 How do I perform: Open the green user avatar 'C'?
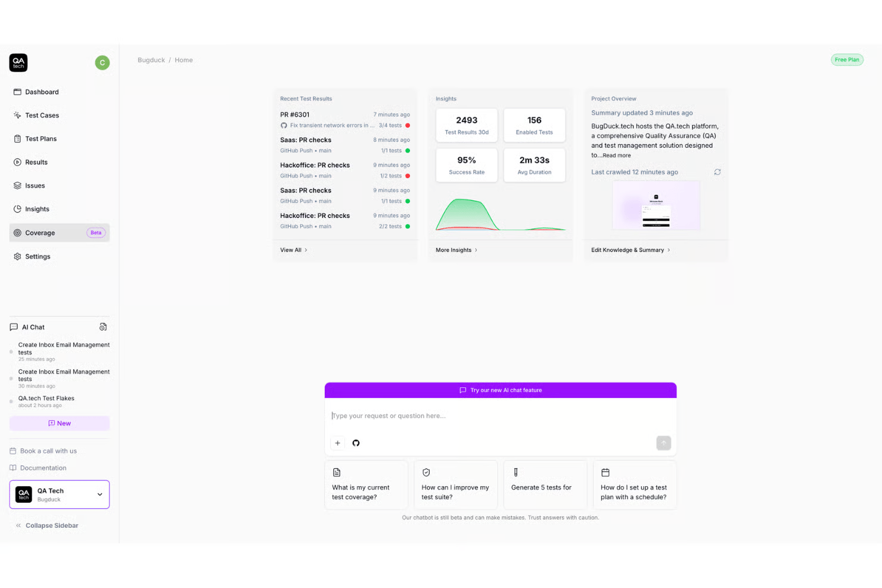(x=103, y=63)
